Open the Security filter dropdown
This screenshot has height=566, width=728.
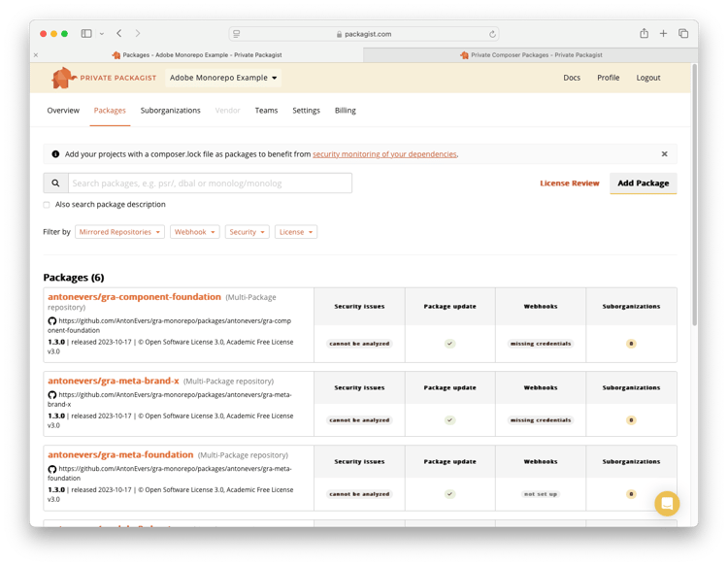pyautogui.click(x=247, y=232)
